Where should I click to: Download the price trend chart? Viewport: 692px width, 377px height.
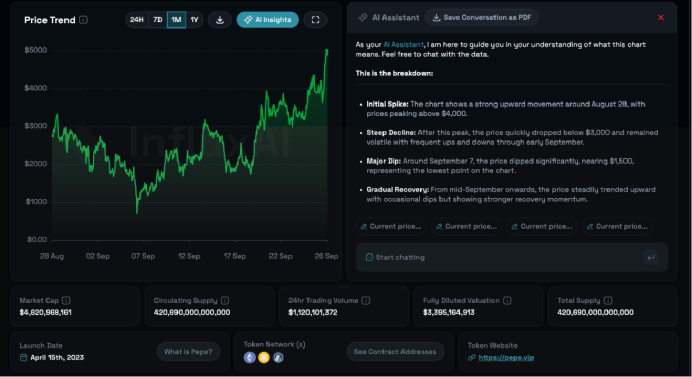click(x=220, y=20)
